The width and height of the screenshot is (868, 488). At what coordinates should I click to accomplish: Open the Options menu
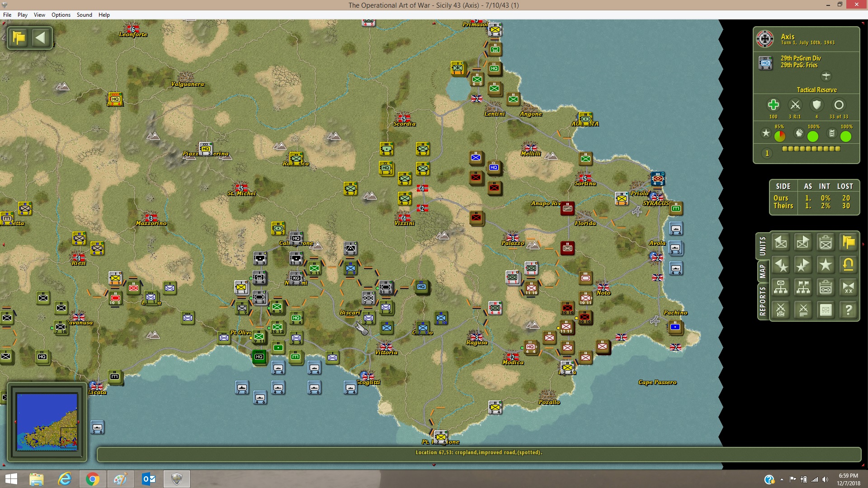tap(61, 15)
